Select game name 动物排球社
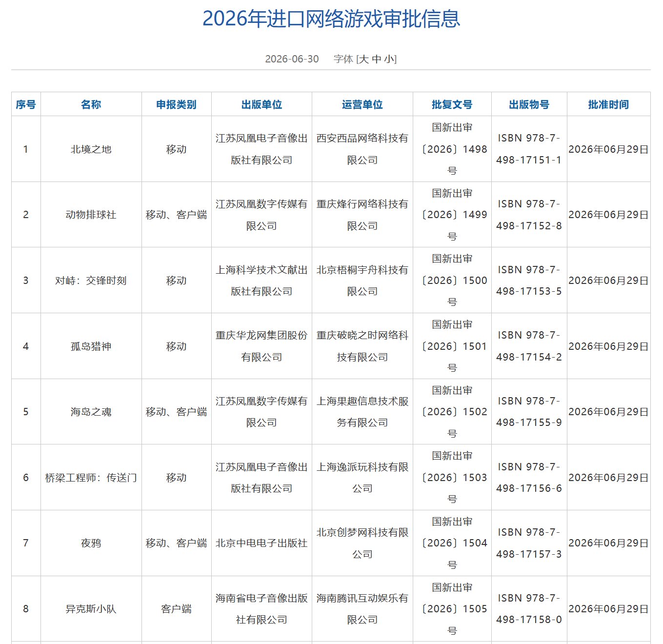 [91, 215]
